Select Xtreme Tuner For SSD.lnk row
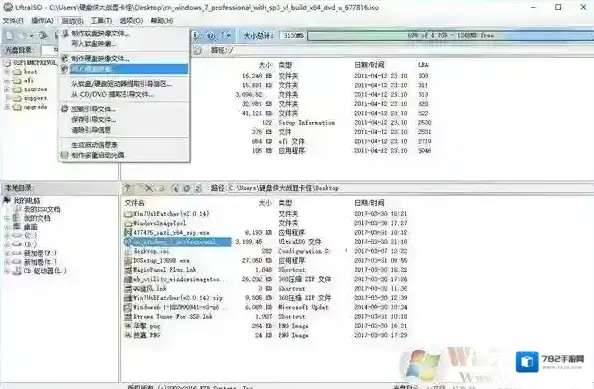The height and width of the screenshot is (389, 594). [x=266, y=317]
